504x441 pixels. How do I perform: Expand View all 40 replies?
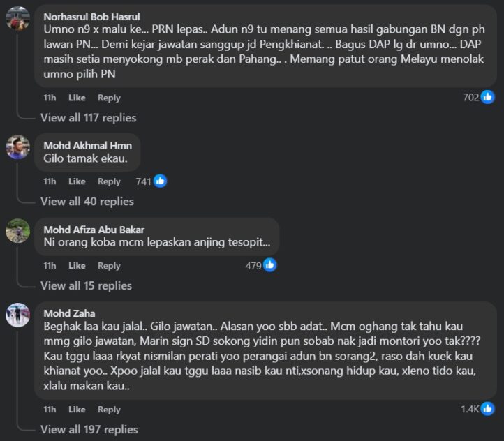[87, 202]
